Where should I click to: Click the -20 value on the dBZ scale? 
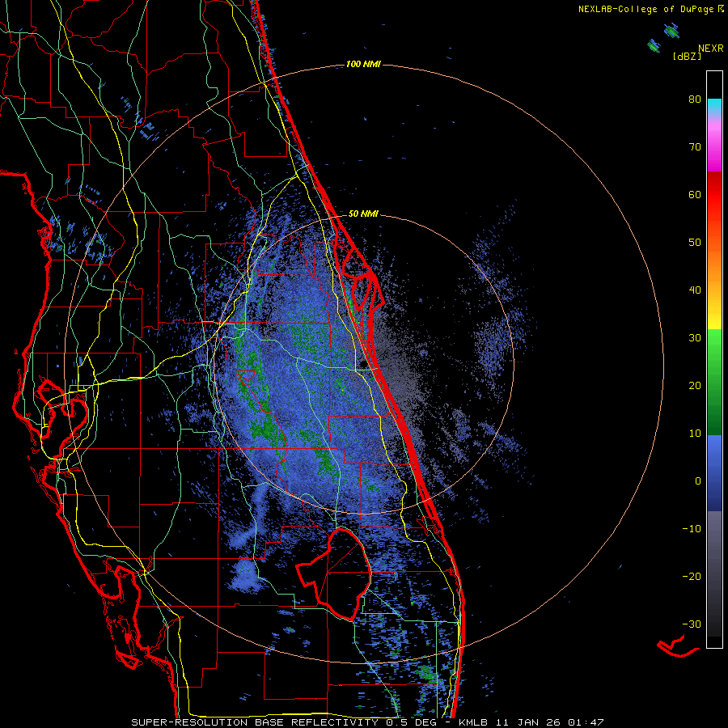(x=692, y=577)
